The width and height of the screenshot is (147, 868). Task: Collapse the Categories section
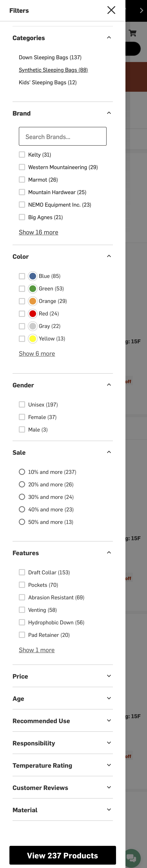(x=109, y=38)
